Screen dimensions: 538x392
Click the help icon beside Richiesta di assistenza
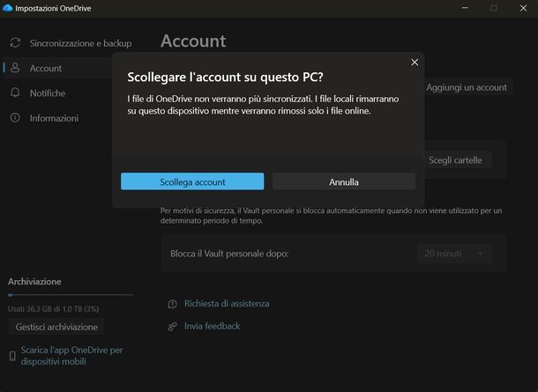point(173,304)
